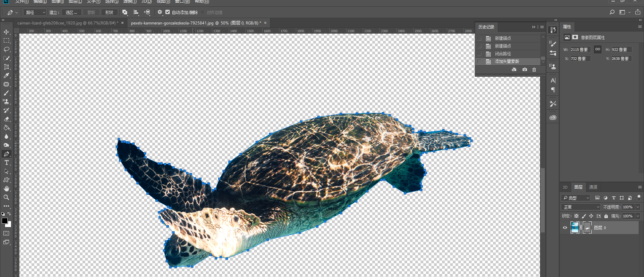Open the 滤镜(T) menu
Screen dimensions: 644x277
pos(130,2)
